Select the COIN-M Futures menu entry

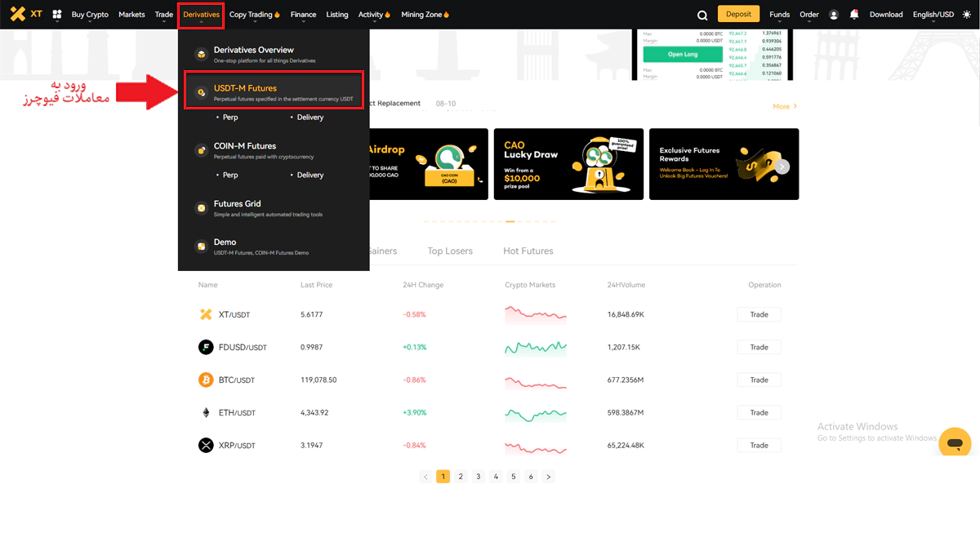[274, 150]
